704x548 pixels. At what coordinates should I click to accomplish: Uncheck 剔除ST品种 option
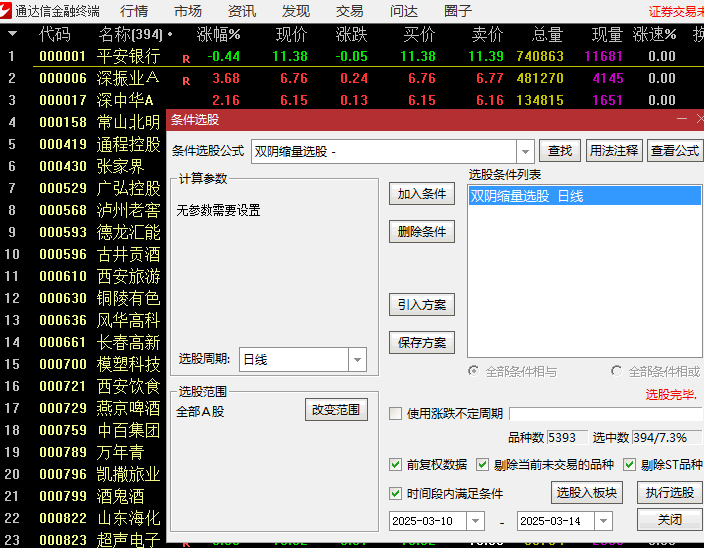point(629,465)
